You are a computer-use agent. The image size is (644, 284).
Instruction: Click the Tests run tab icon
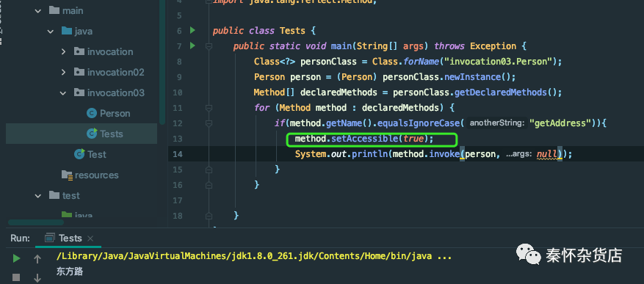(50, 238)
